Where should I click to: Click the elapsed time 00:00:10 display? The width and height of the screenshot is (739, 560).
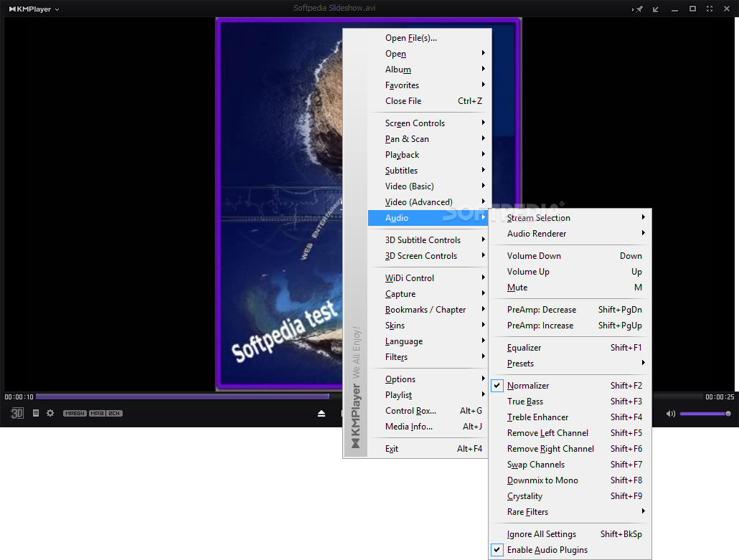pos(19,397)
